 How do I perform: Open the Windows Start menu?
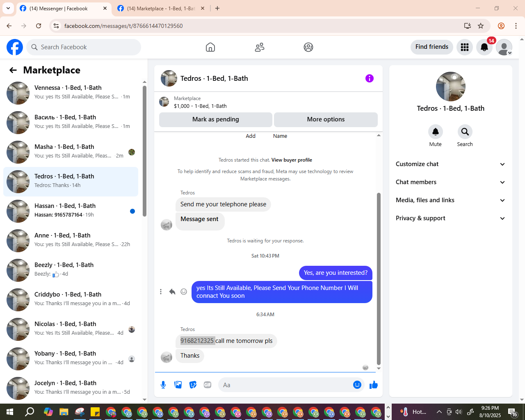10,412
